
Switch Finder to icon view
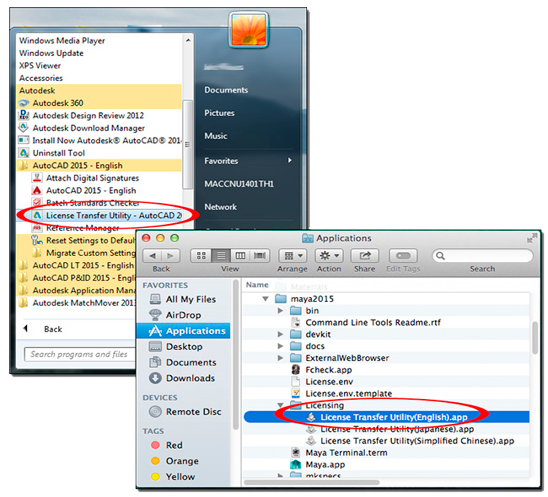tap(201, 256)
